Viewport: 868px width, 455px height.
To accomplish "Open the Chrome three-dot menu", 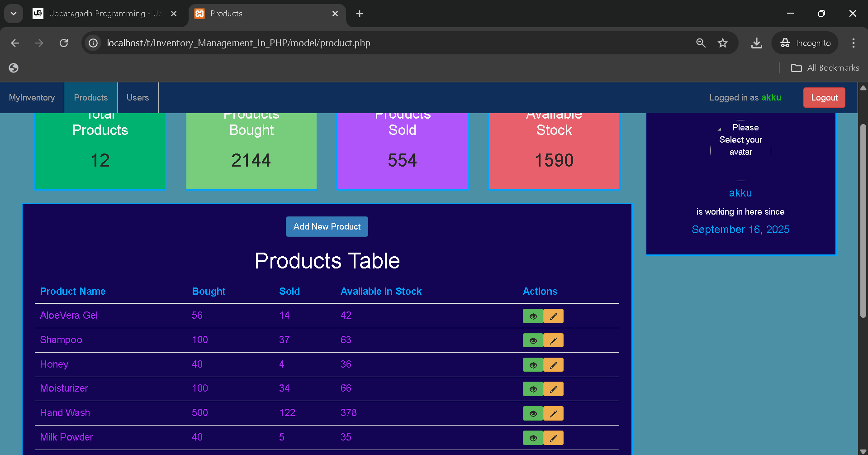I will pos(853,43).
